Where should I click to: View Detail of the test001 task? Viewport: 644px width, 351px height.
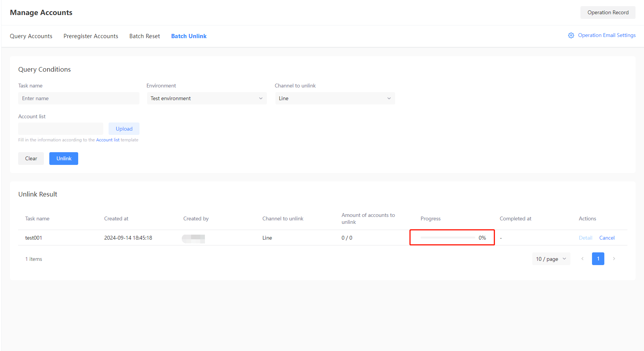[585, 238]
